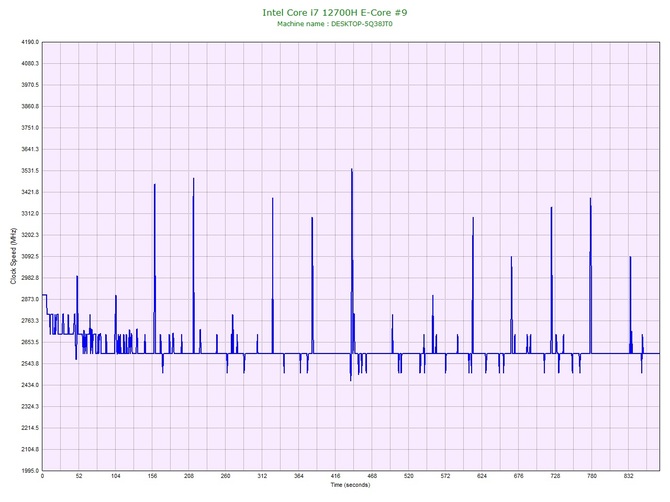Click the 468 tick on the time axis

[372, 476]
